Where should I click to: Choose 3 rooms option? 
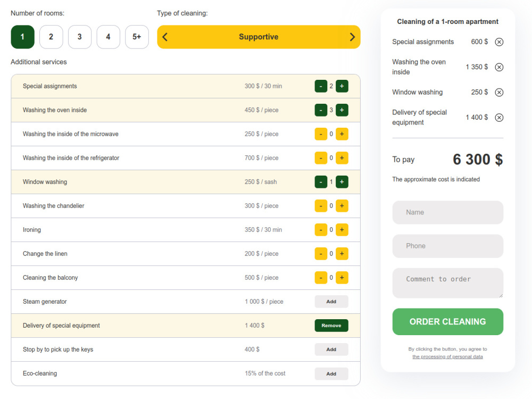[x=80, y=37]
